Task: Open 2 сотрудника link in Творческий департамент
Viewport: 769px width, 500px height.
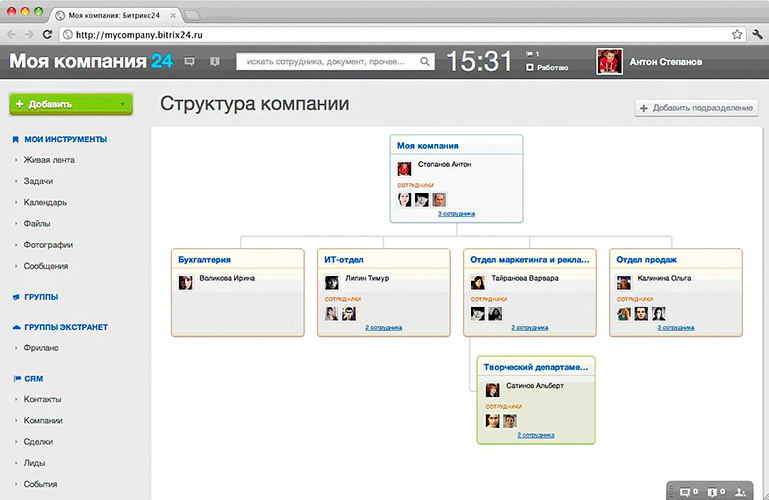Action: pyautogui.click(x=536, y=435)
